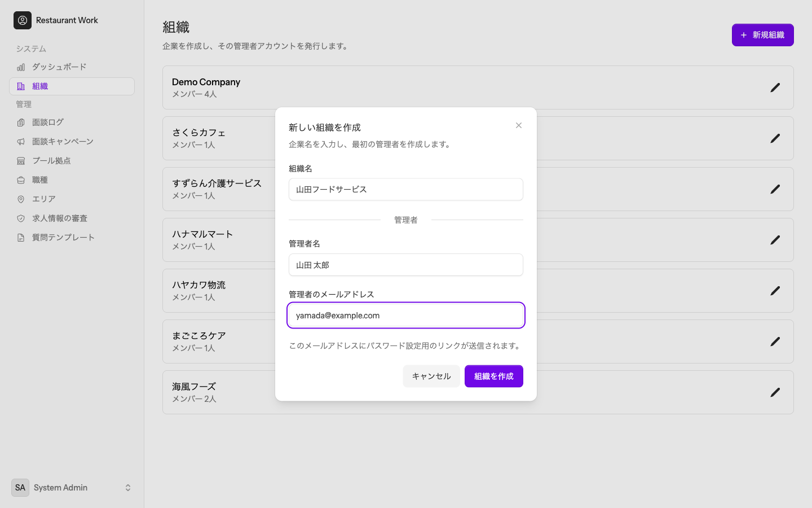The image size is (812, 508).
Task: Click the System Admin user name
Action: [x=60, y=488]
